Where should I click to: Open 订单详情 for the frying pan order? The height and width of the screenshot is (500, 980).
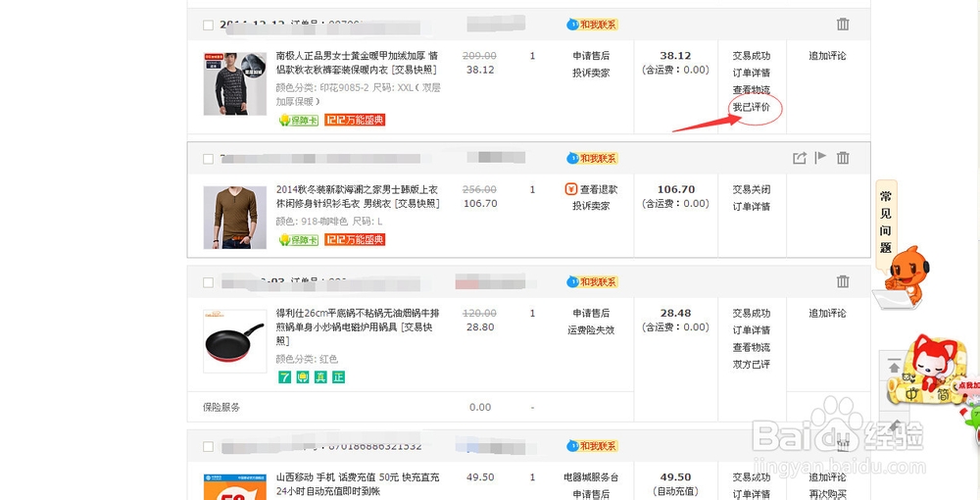752,330
